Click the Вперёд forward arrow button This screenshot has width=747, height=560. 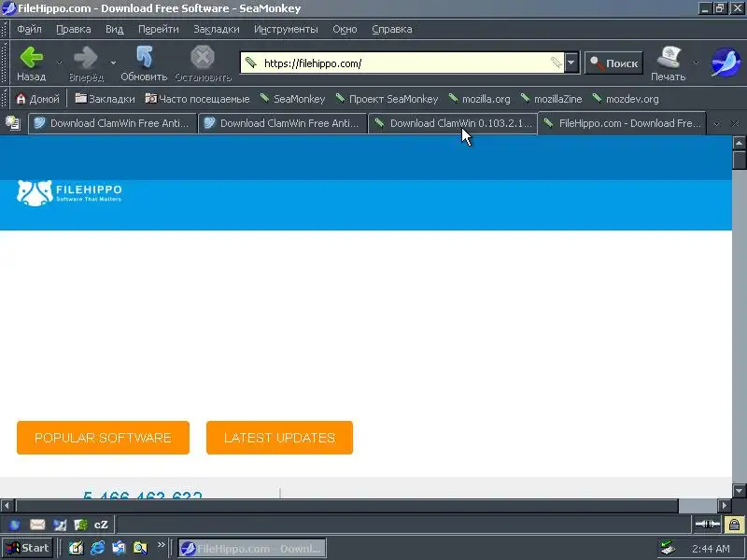[86, 63]
